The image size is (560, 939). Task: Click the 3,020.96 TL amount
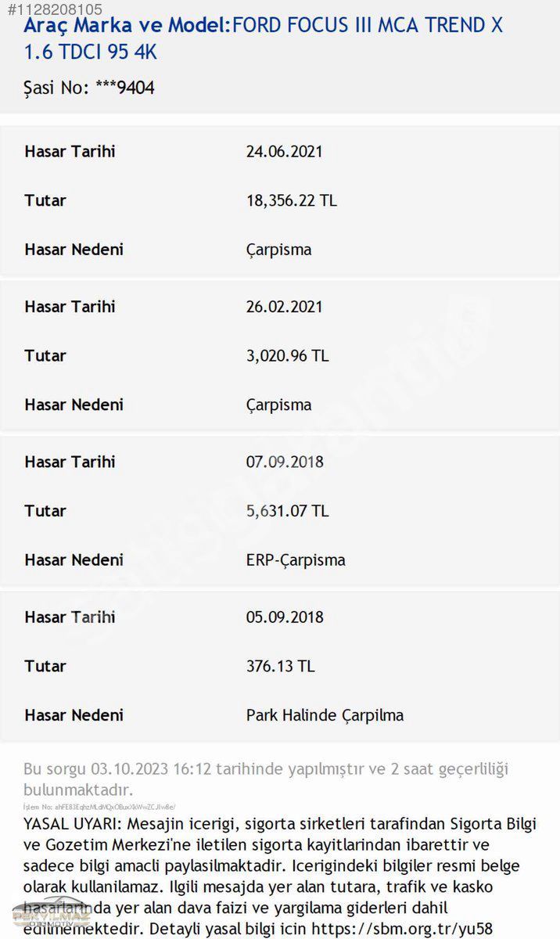pos(287,355)
